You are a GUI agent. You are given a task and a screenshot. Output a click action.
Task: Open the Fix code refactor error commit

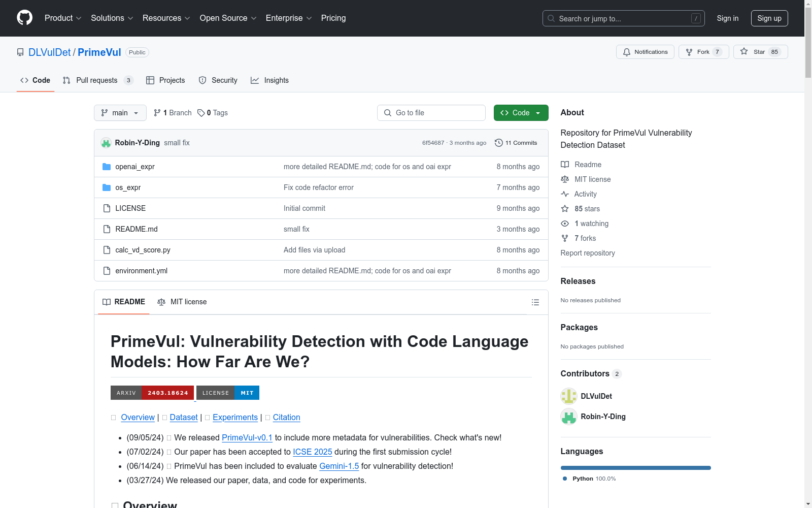point(319,187)
